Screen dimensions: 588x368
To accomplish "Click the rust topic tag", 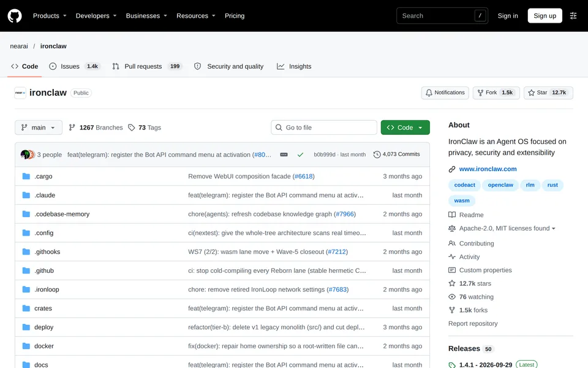I will point(552,185).
